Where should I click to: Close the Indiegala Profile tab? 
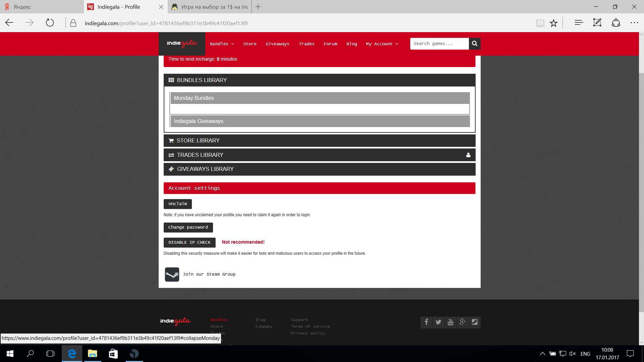click(161, 7)
